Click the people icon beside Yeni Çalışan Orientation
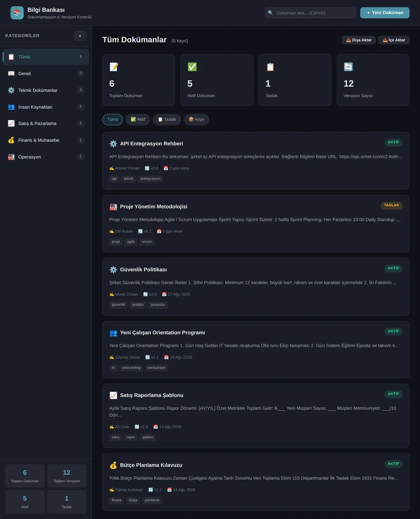420x519 pixels. 113,333
